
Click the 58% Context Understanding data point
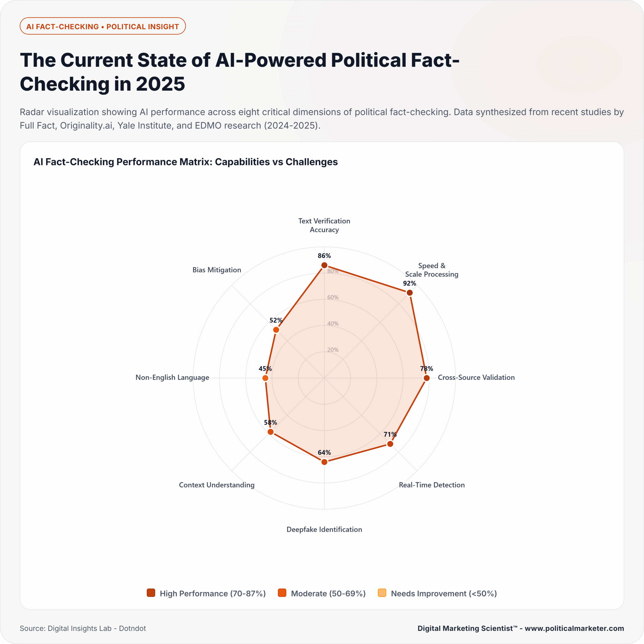271,432
